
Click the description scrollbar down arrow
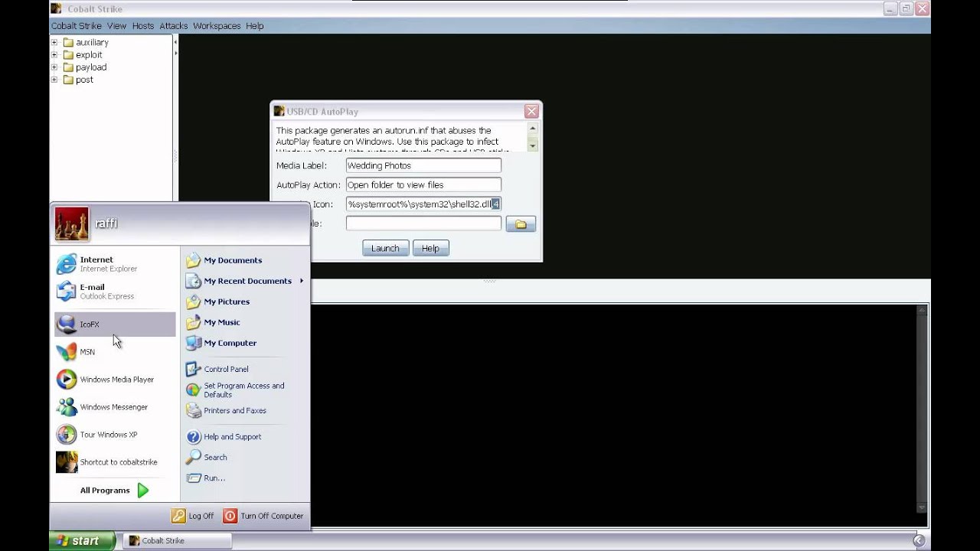(x=532, y=145)
